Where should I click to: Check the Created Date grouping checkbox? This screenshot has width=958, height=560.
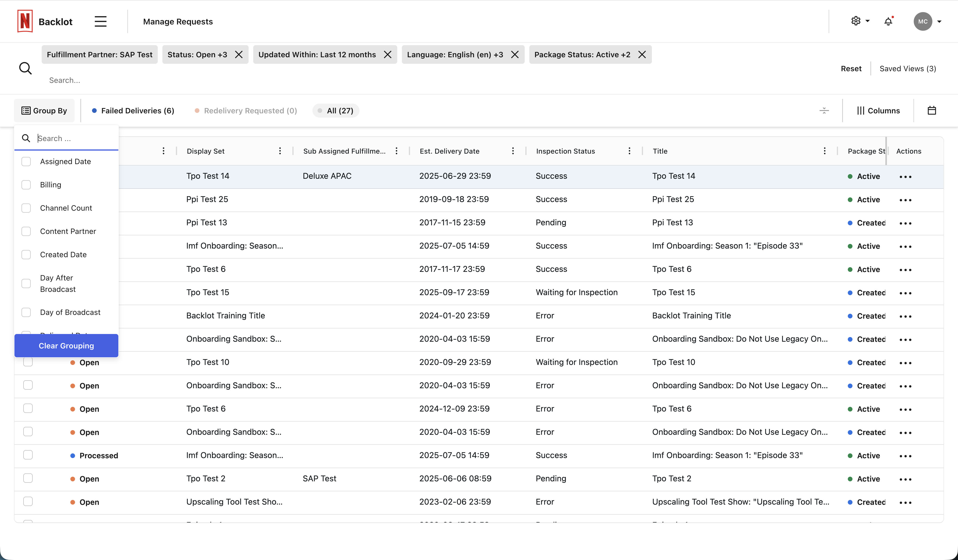coord(26,254)
